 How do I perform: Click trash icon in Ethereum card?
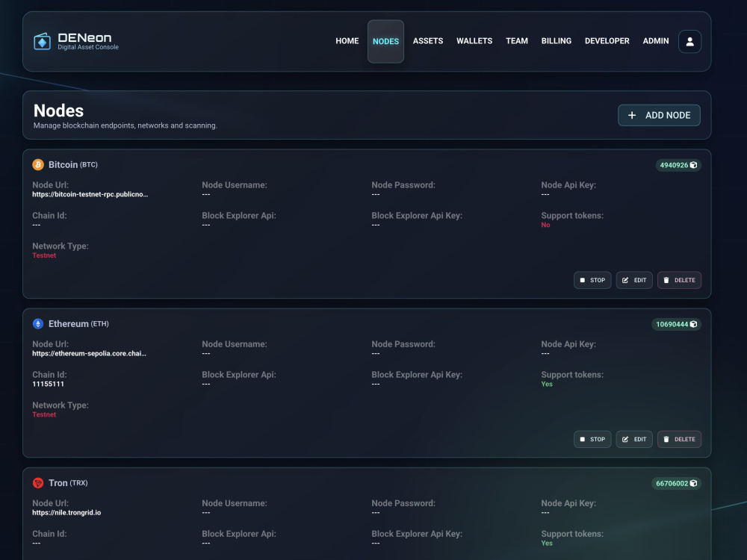[x=666, y=440]
